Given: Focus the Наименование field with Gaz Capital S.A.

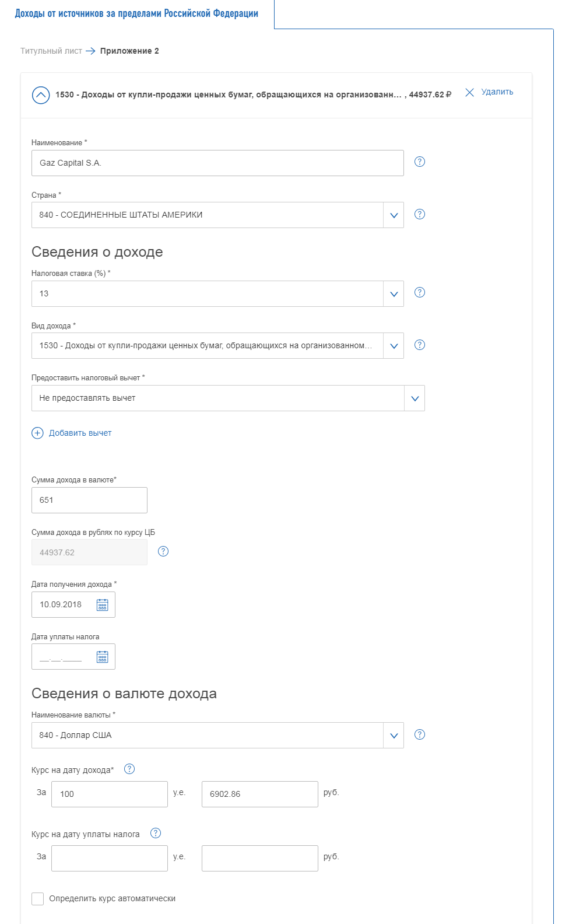Looking at the screenshot, I should 217,163.
